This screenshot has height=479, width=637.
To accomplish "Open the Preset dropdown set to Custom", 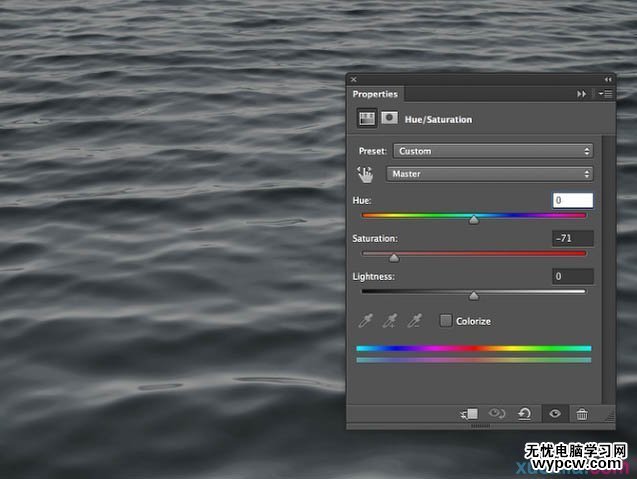I will [493, 151].
